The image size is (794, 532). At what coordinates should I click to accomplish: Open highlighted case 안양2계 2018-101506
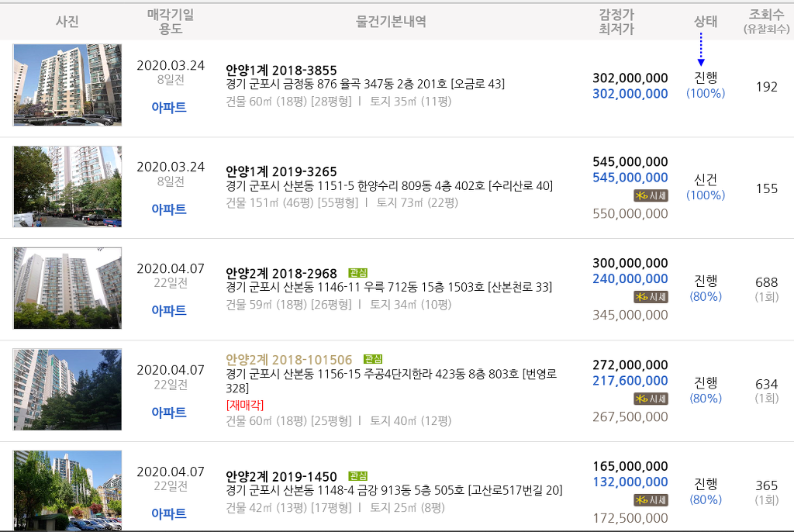pos(288,360)
